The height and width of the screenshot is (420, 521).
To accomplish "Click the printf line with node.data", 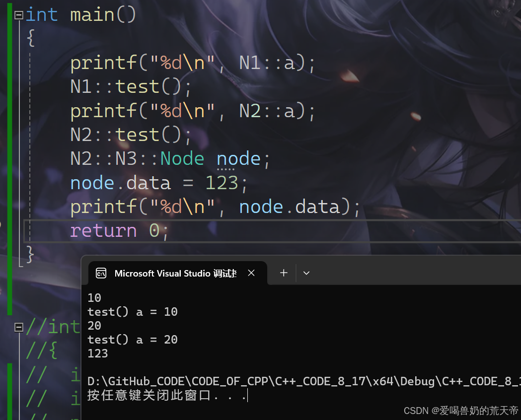I will pos(216,207).
